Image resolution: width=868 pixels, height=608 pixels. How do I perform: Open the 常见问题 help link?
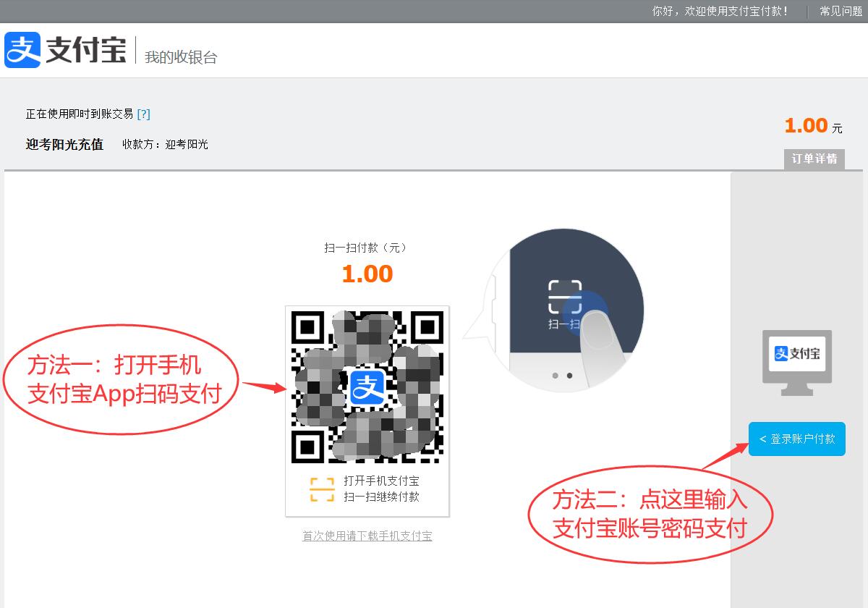click(841, 11)
